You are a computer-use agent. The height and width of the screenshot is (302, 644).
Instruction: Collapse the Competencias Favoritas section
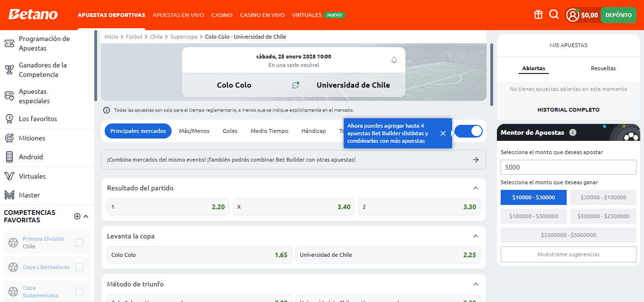click(86, 216)
